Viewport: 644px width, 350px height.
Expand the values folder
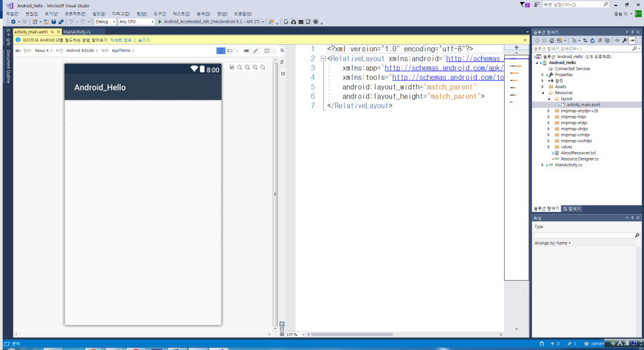pyautogui.click(x=549, y=147)
